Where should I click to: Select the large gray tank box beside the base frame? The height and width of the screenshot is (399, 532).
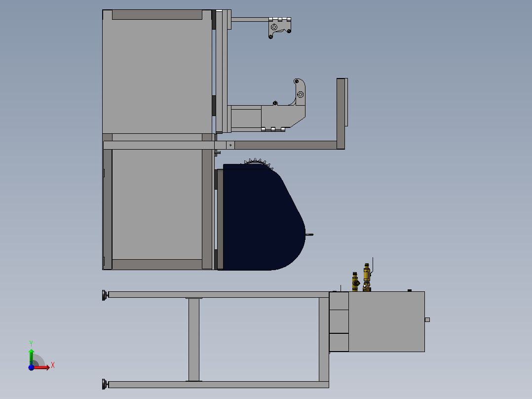(386, 321)
